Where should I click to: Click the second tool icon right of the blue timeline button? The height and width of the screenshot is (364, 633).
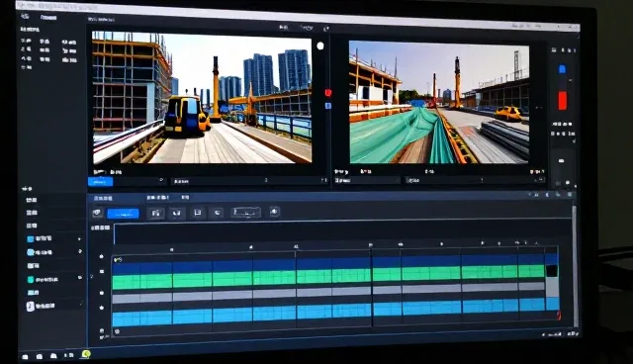[x=176, y=213]
